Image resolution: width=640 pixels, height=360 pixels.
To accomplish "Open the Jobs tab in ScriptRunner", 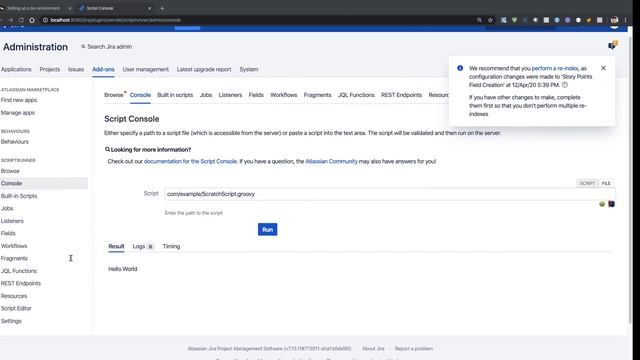I will click(x=206, y=95).
